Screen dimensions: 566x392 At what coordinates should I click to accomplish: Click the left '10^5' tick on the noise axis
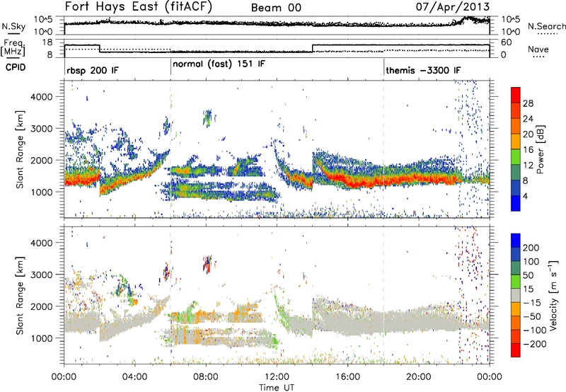pos(43,20)
